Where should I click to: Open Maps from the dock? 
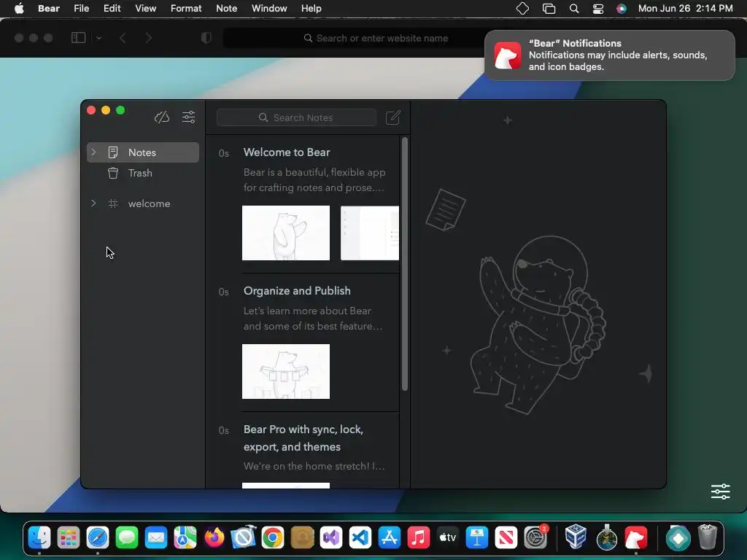185,538
